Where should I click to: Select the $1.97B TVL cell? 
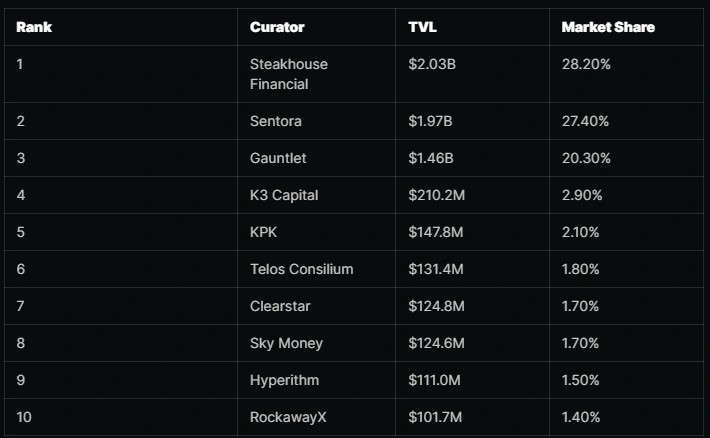click(x=430, y=121)
